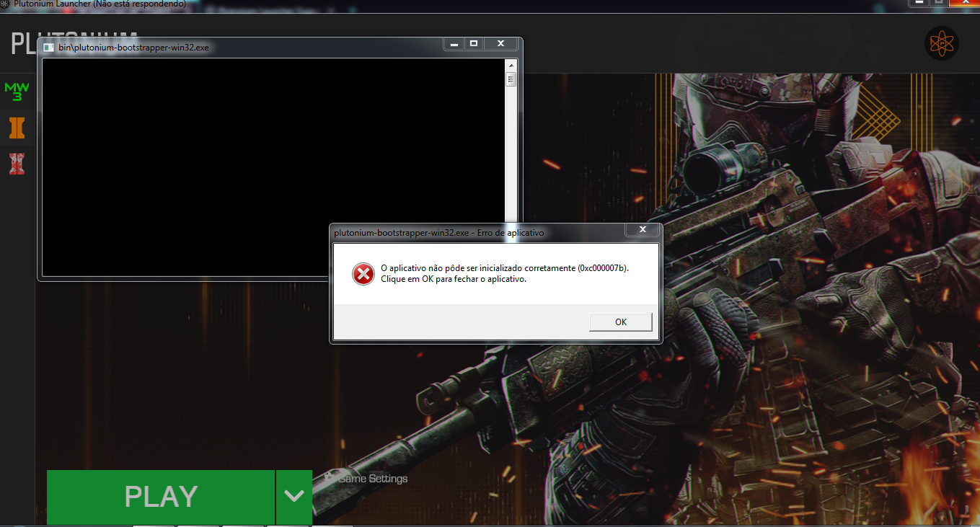Screen dimensions: 980x527
Task: Select the red Black Ops II Zombies icon
Action: tap(17, 164)
